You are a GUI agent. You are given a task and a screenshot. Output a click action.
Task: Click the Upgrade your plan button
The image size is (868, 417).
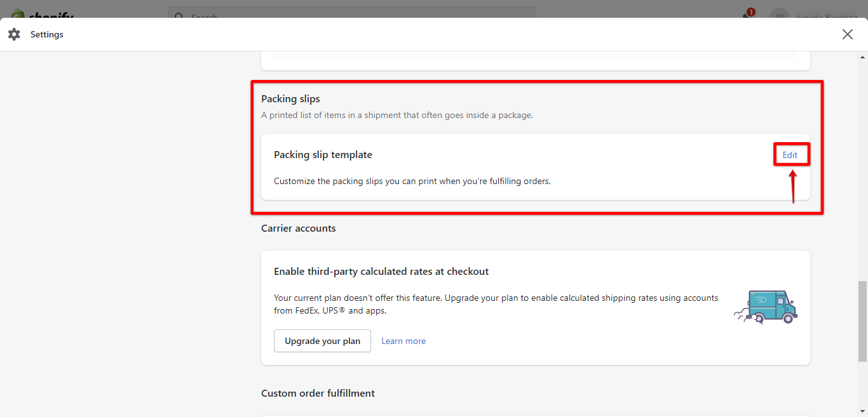(322, 341)
